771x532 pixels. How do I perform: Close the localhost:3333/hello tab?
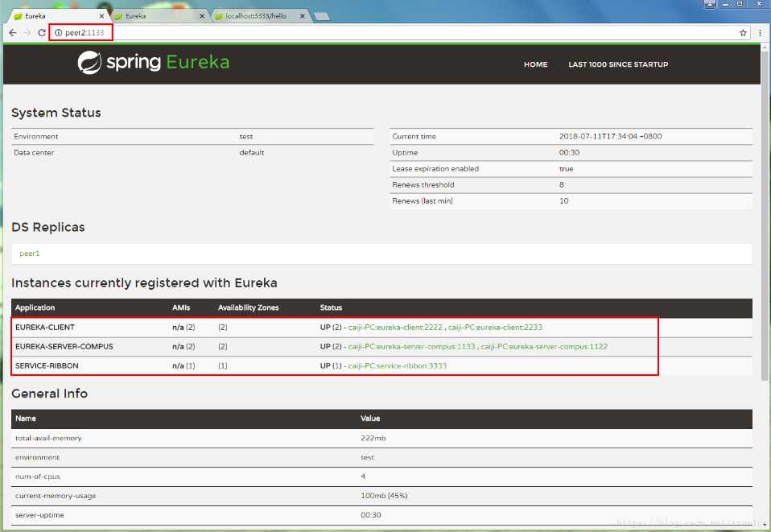click(303, 16)
